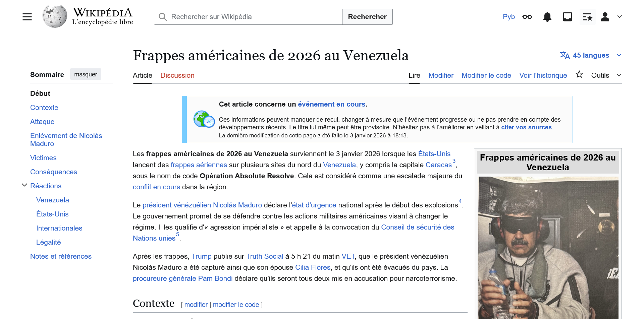The image size is (644, 319).
Task: Expand the 45 langues dropdown
Action: coord(590,55)
